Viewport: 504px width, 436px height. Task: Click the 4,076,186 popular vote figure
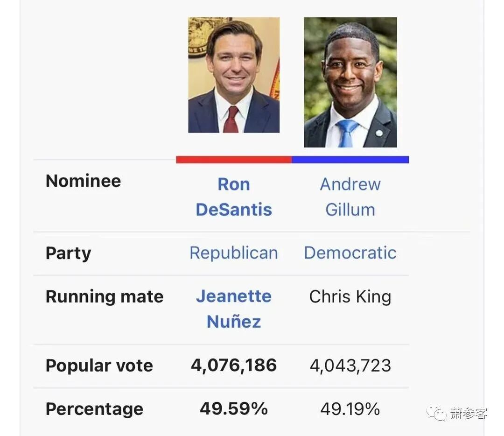(x=234, y=366)
